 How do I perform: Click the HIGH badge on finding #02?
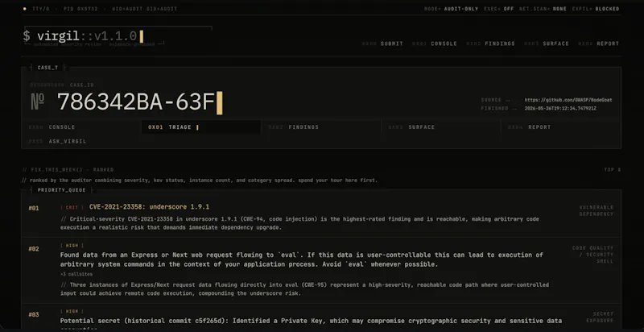72,246
